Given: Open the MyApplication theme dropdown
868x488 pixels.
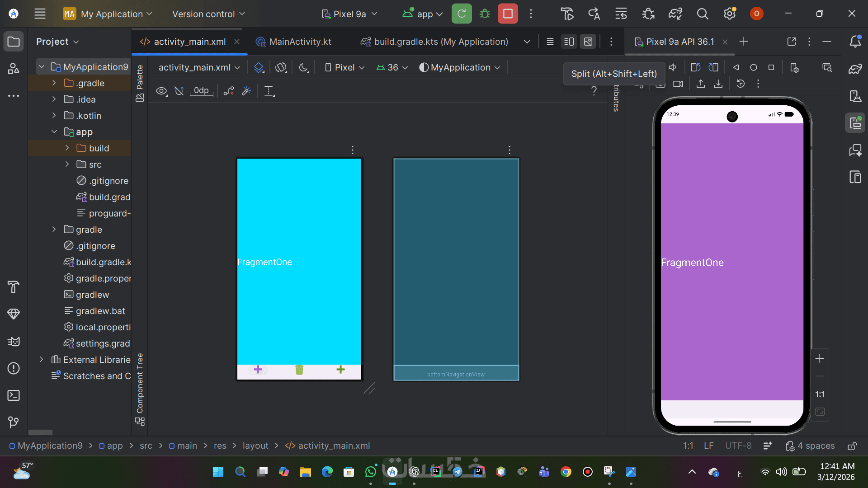Looking at the screenshot, I should (460, 67).
